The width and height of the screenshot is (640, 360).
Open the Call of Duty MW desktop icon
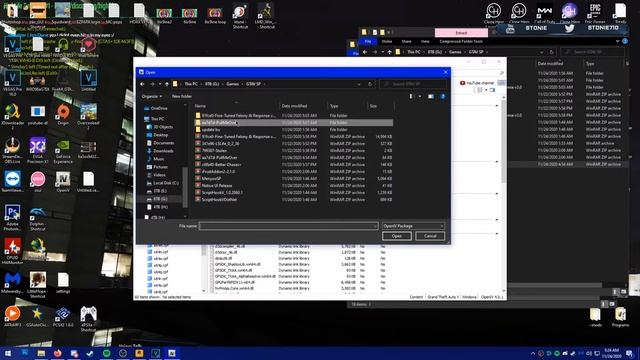coord(544,13)
